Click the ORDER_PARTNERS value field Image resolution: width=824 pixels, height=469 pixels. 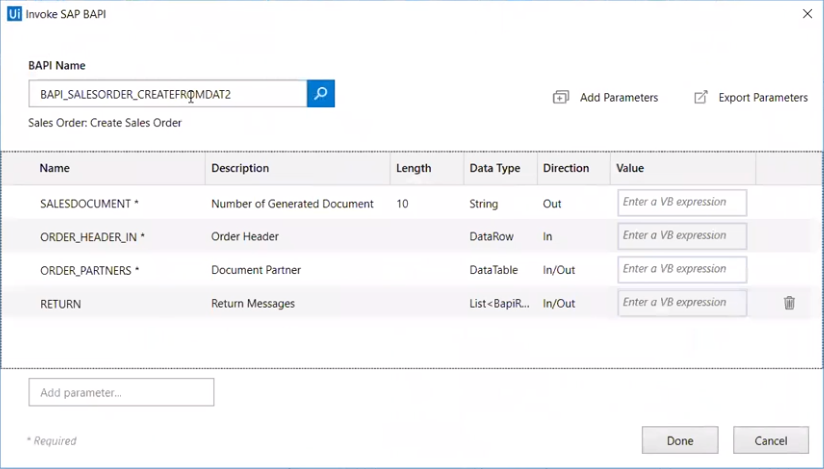(682, 269)
